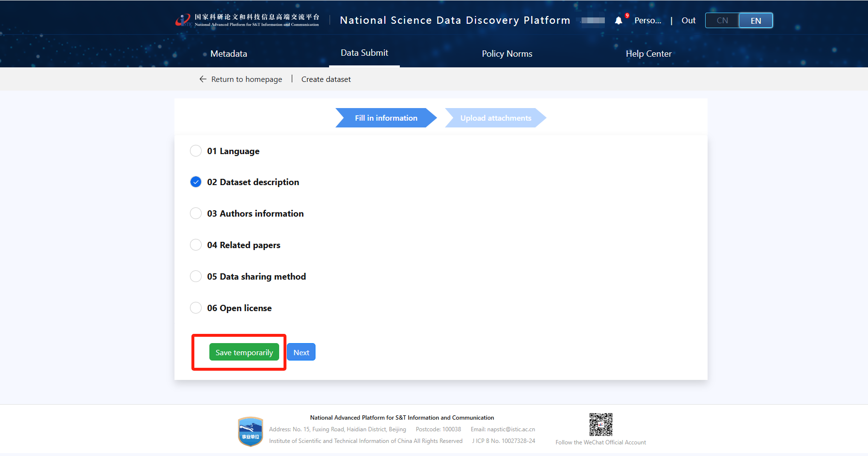
Task: Click the Out logout link
Action: click(688, 20)
